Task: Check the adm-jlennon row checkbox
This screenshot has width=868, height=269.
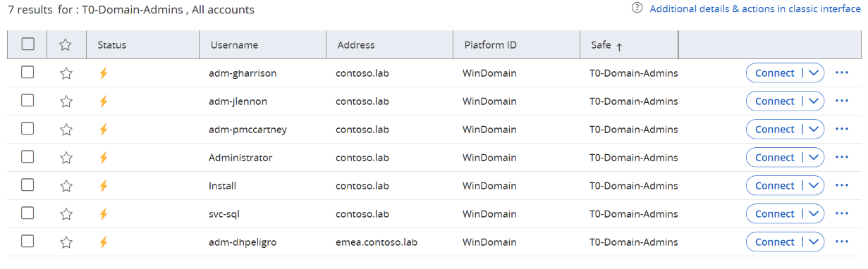Action: pos(27,100)
